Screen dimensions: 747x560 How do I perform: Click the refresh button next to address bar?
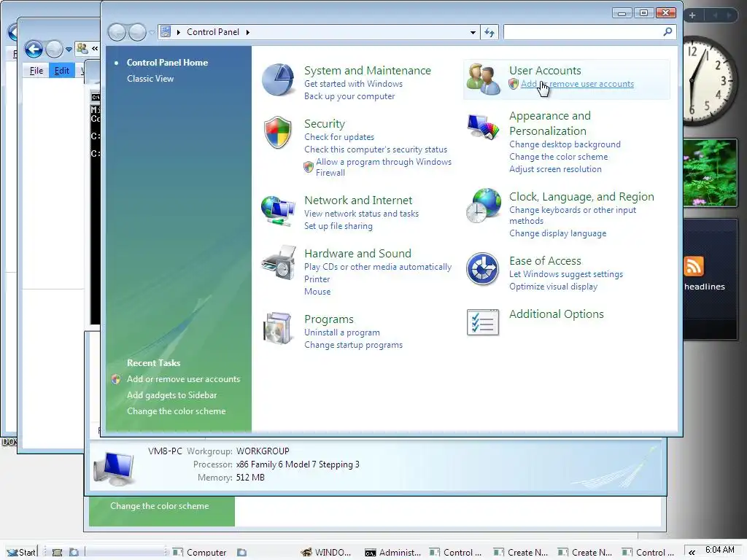coord(489,32)
